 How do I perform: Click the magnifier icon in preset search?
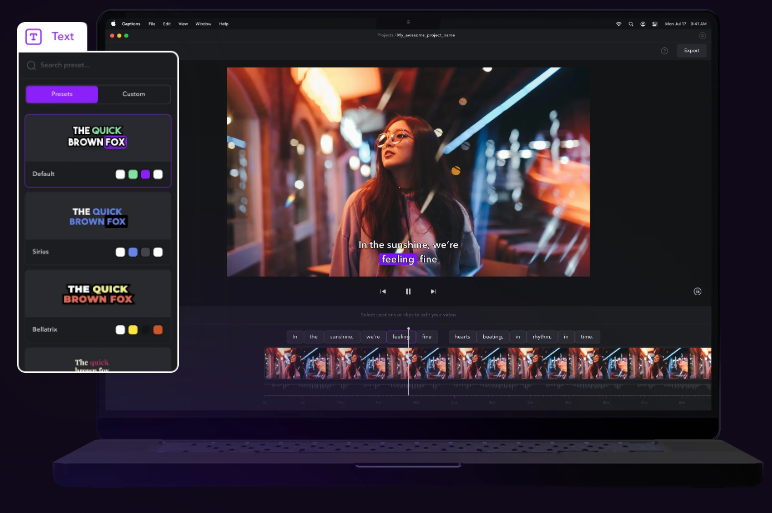point(32,65)
